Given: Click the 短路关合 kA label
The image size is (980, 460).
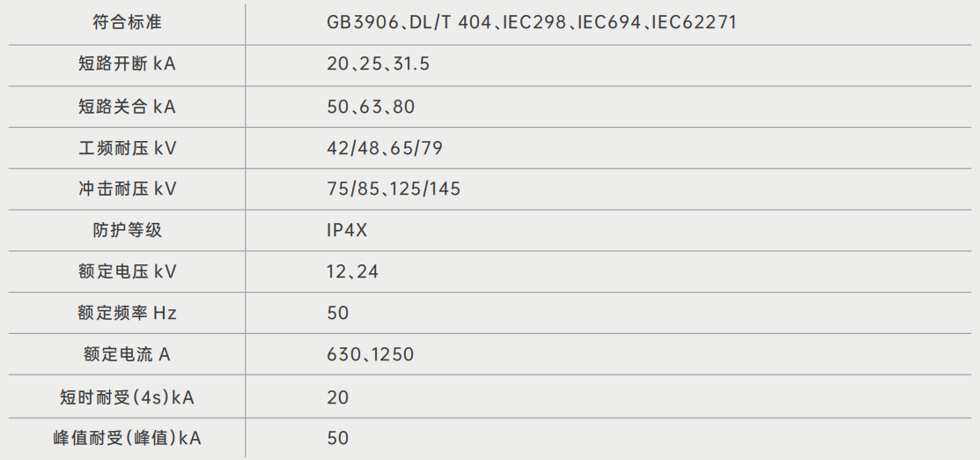Looking at the screenshot, I should coord(127,107).
